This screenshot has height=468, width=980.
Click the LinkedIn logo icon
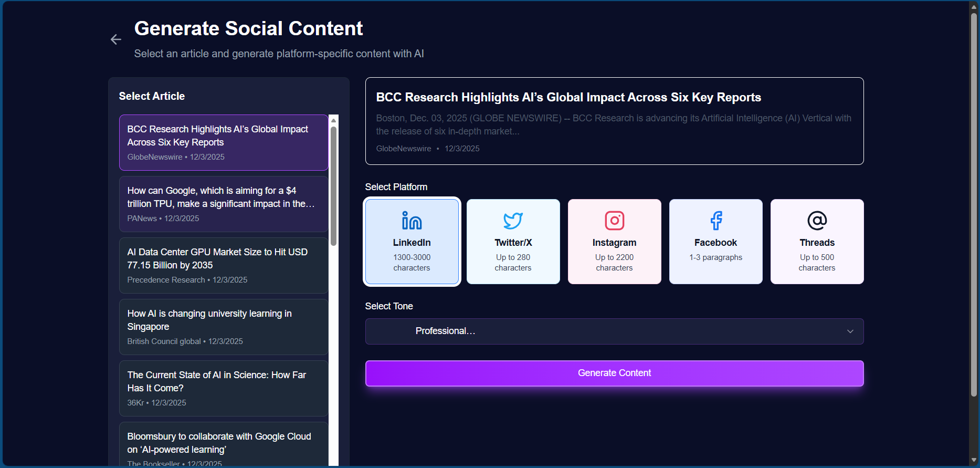(x=412, y=221)
